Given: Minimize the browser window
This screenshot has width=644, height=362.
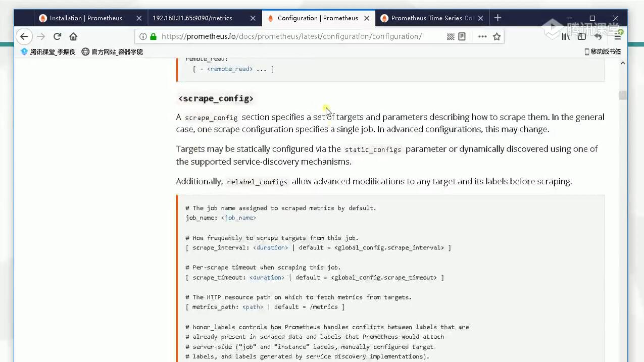Looking at the screenshot, I should tap(569, 18).
